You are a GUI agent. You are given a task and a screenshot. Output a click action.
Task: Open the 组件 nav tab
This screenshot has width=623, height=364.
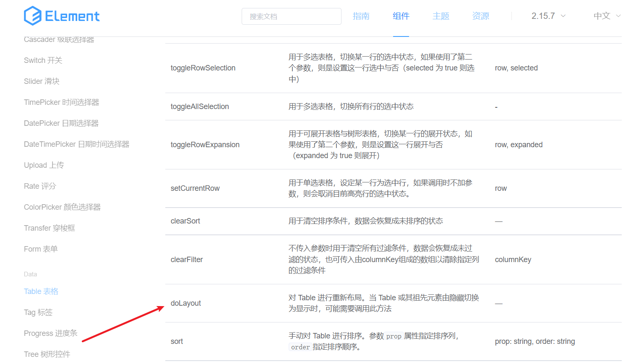(x=401, y=16)
